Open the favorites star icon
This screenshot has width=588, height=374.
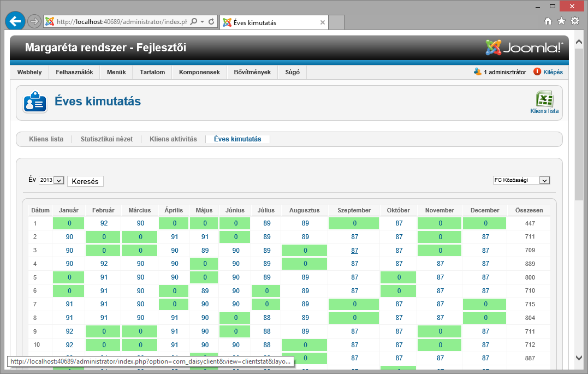click(x=561, y=21)
